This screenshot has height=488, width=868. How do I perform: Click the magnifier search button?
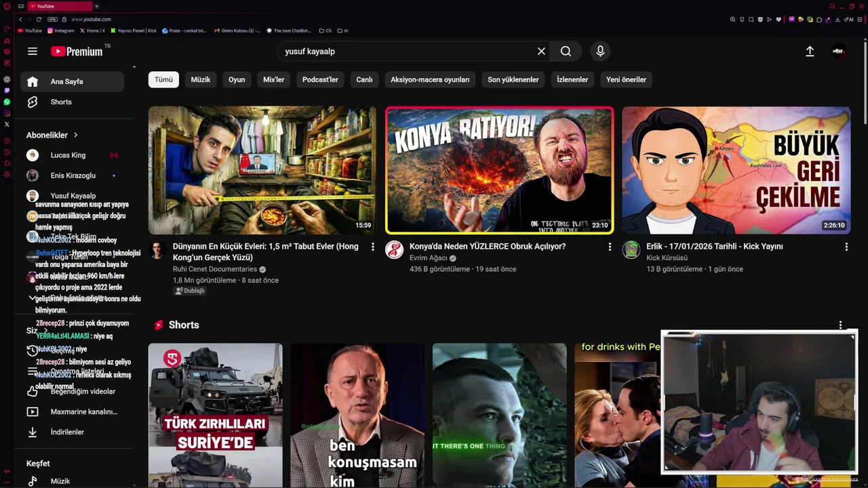(566, 52)
